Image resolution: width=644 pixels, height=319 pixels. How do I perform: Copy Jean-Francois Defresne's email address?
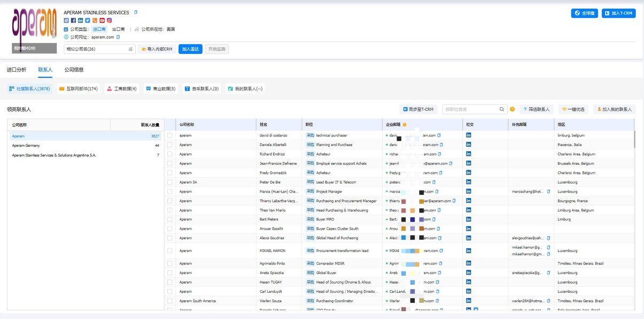pyautogui.click(x=451, y=163)
